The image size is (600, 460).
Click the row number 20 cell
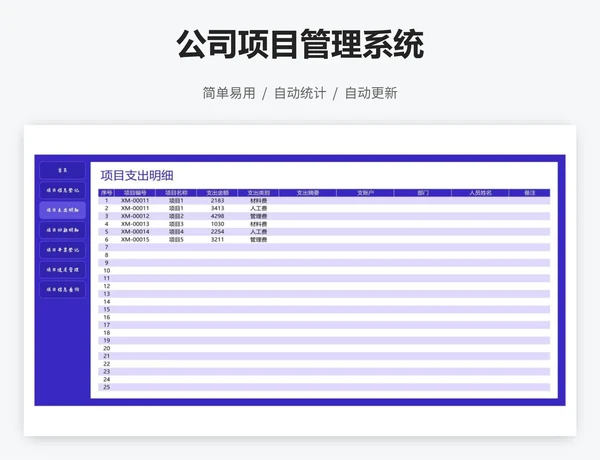(x=106, y=348)
